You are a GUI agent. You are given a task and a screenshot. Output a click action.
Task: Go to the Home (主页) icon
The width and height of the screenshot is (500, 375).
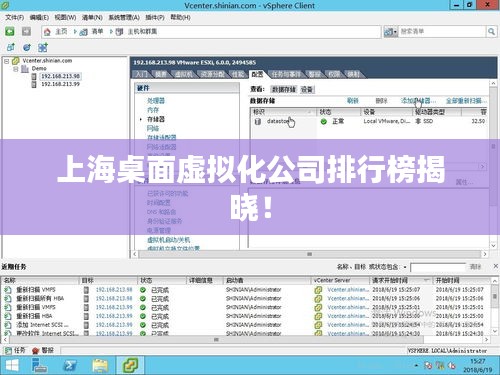[x=47, y=32]
